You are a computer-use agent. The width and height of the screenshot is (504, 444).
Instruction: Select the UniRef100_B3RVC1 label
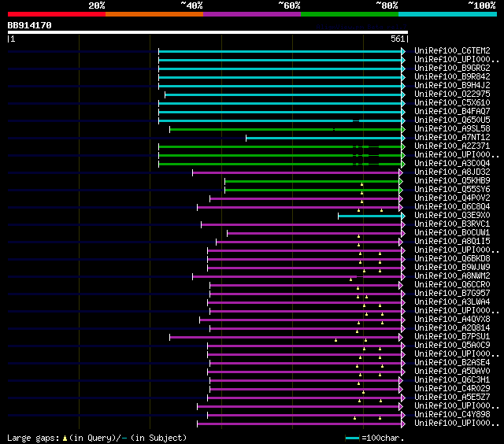coord(452,224)
